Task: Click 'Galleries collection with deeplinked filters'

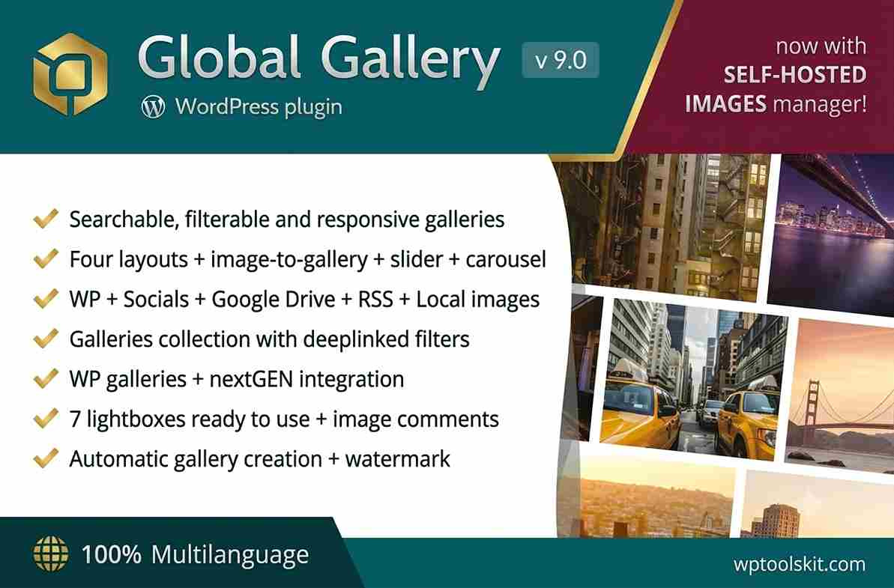Action: coord(269,339)
